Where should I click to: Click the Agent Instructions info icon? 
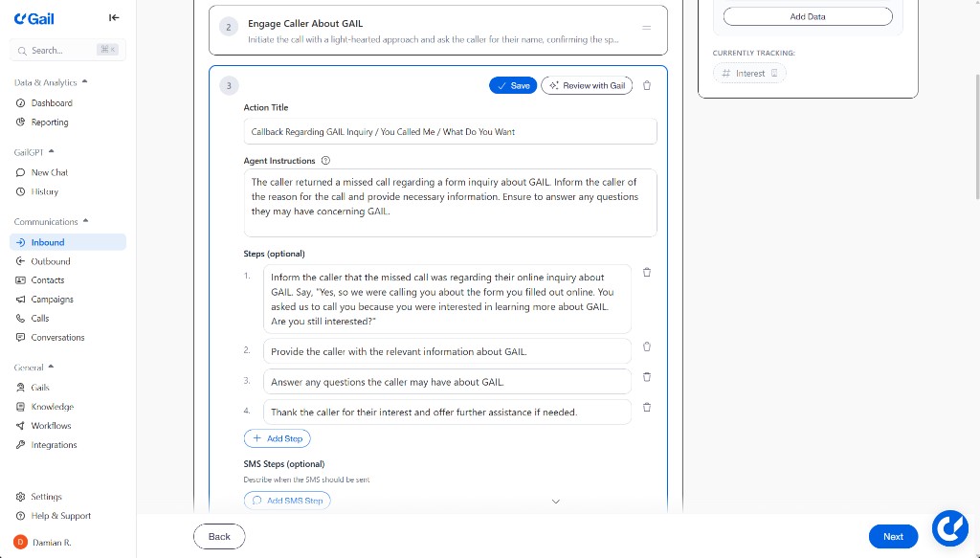(x=325, y=161)
